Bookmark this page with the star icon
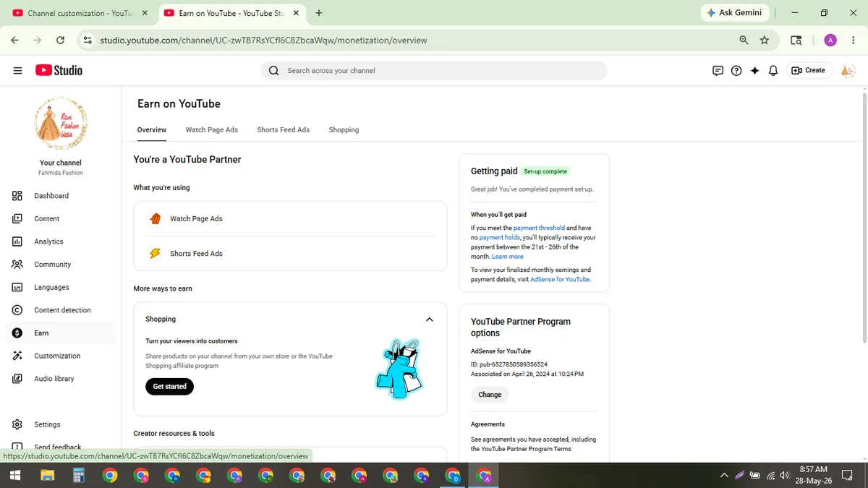Screen dimensions: 868x488 [765, 40]
